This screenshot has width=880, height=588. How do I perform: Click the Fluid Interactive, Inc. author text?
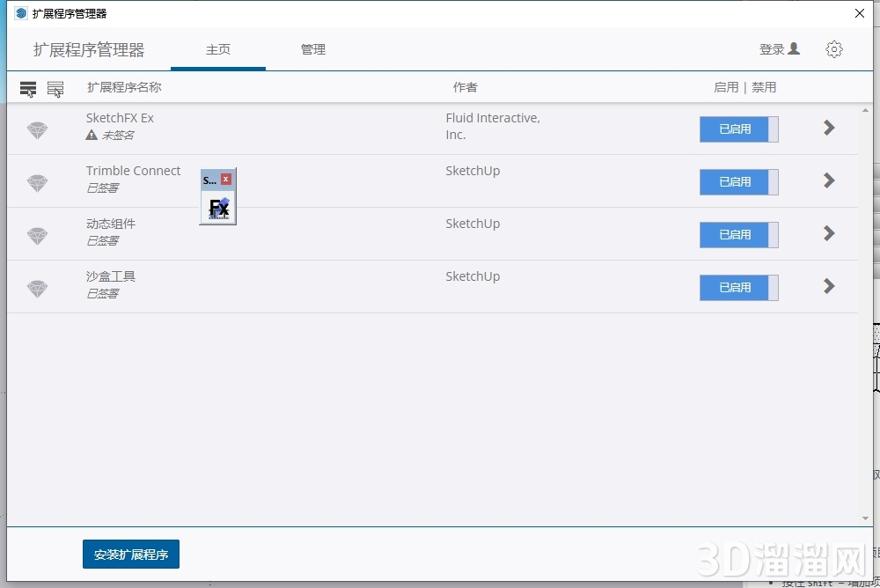coord(493,127)
